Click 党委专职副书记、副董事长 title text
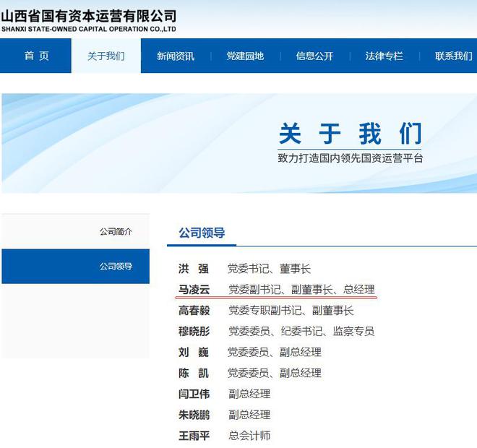Screen dimensions: 477x448 tap(291, 310)
